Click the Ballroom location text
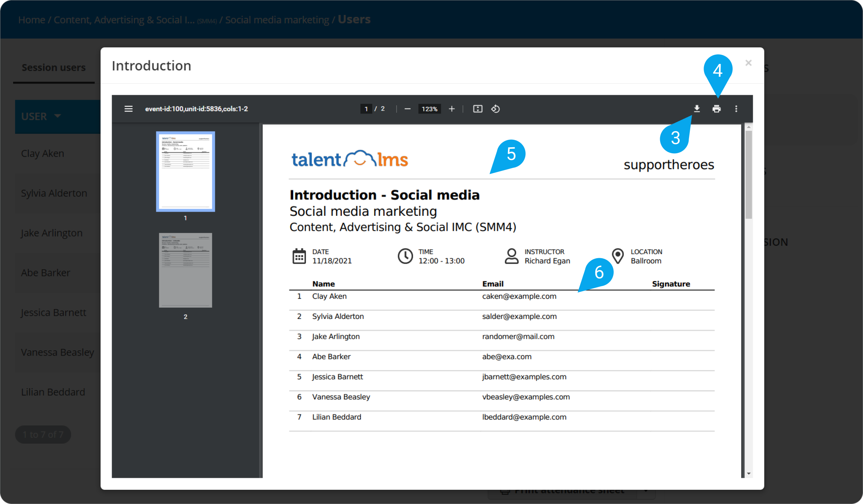 (x=646, y=261)
